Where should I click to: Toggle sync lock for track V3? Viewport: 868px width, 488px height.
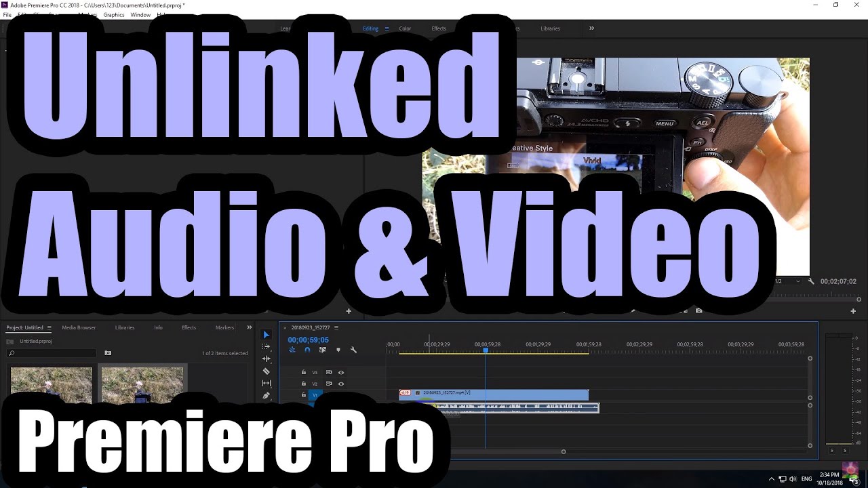pyautogui.click(x=329, y=372)
